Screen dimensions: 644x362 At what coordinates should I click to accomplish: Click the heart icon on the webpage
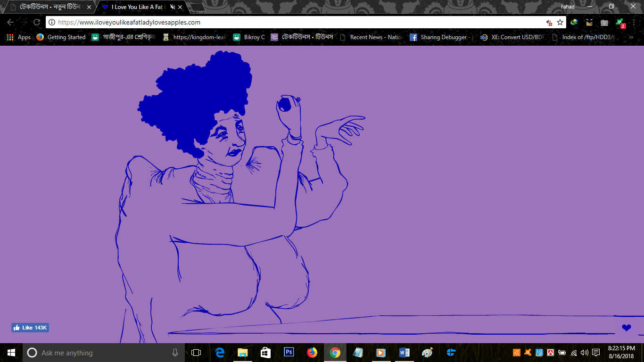626,328
